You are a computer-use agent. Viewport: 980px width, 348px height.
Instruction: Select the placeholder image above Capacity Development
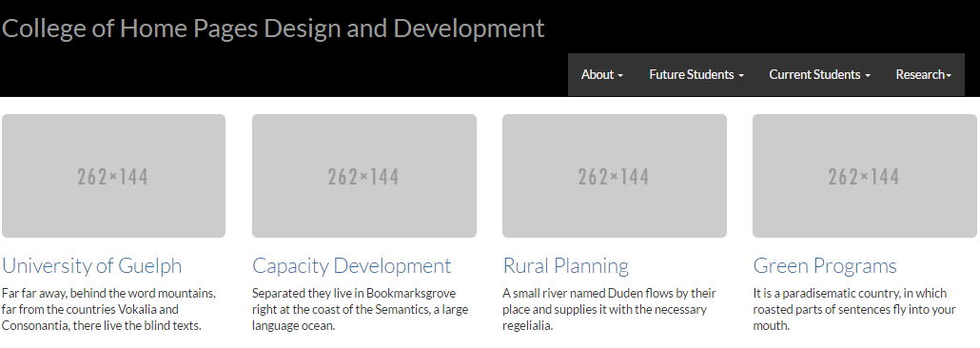click(364, 176)
